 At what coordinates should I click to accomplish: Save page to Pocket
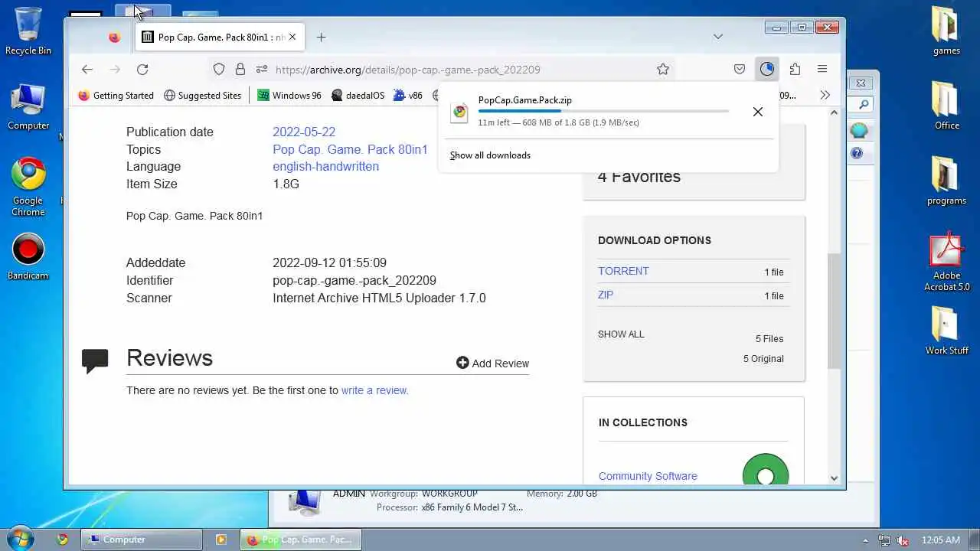point(740,69)
